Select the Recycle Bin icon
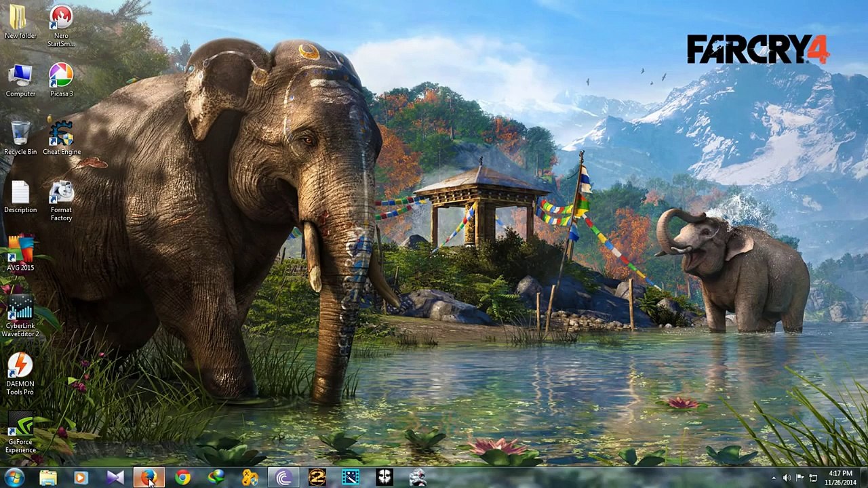Screen dimensions: 868x488 click(x=20, y=138)
